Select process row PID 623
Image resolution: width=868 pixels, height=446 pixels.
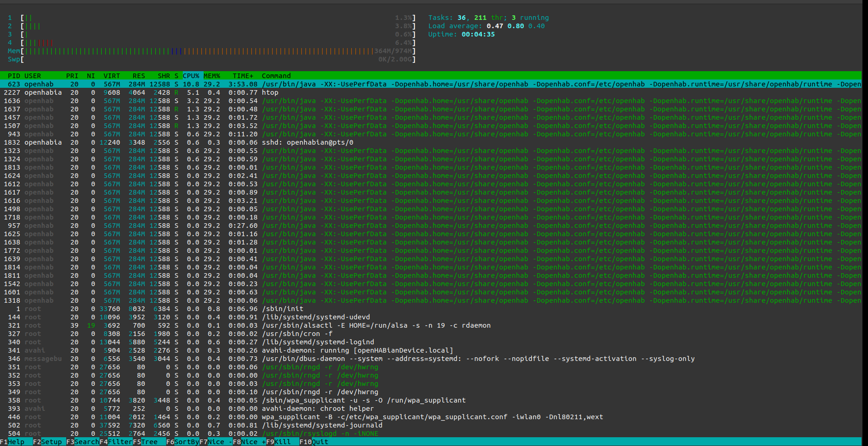(431, 84)
